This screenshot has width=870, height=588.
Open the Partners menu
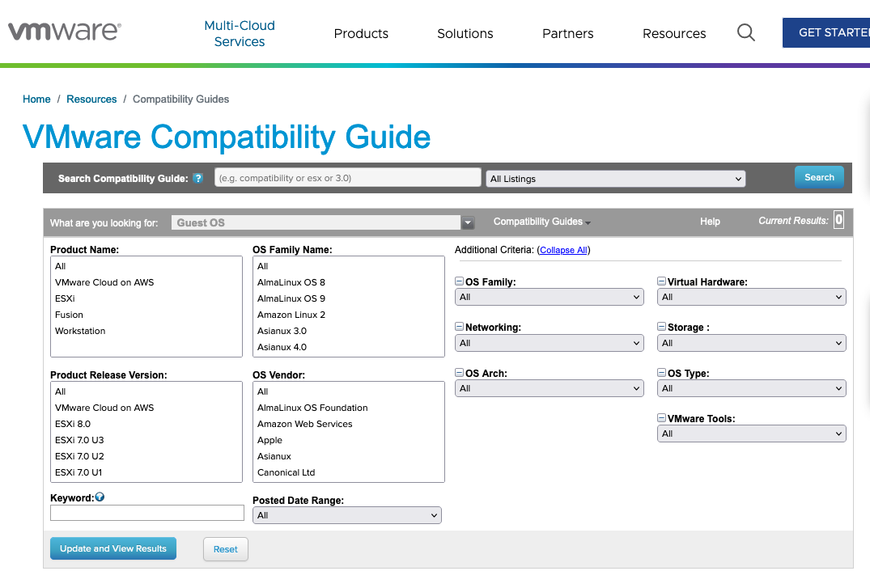click(567, 34)
